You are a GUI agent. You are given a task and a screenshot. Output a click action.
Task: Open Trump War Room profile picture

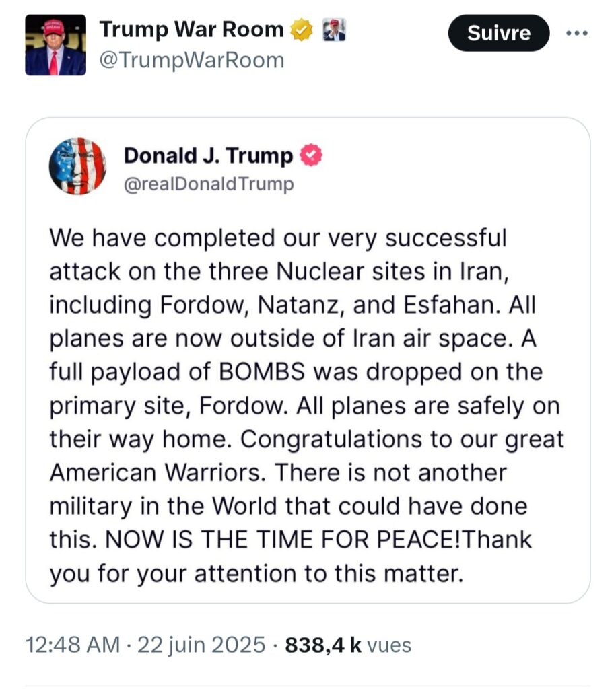(x=55, y=44)
